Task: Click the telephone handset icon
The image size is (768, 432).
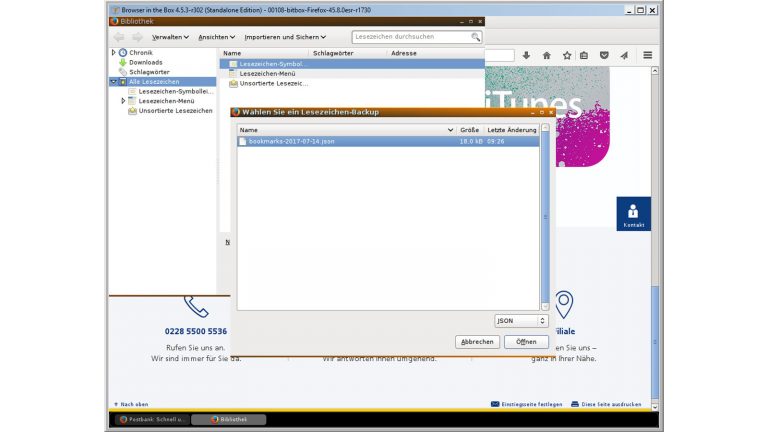Action: (196, 305)
